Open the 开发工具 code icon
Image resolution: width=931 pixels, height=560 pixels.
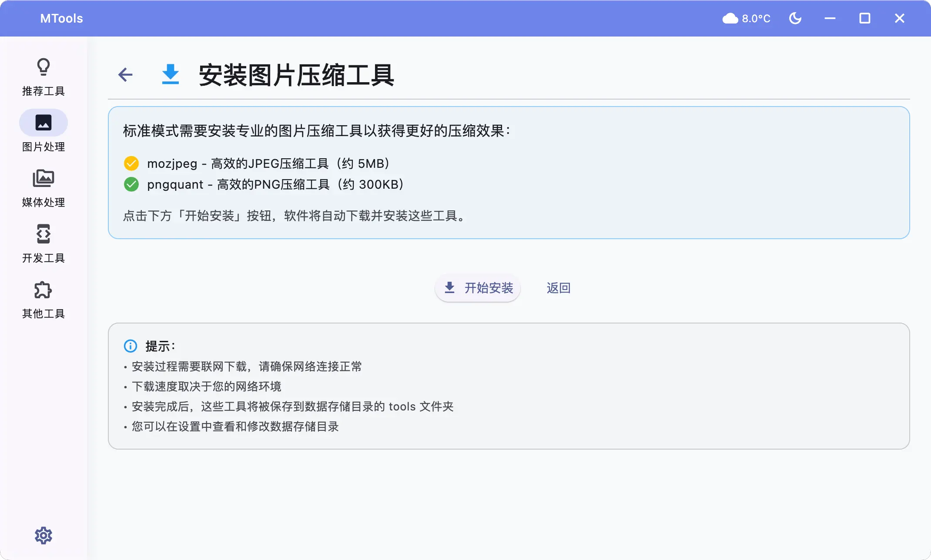click(43, 234)
